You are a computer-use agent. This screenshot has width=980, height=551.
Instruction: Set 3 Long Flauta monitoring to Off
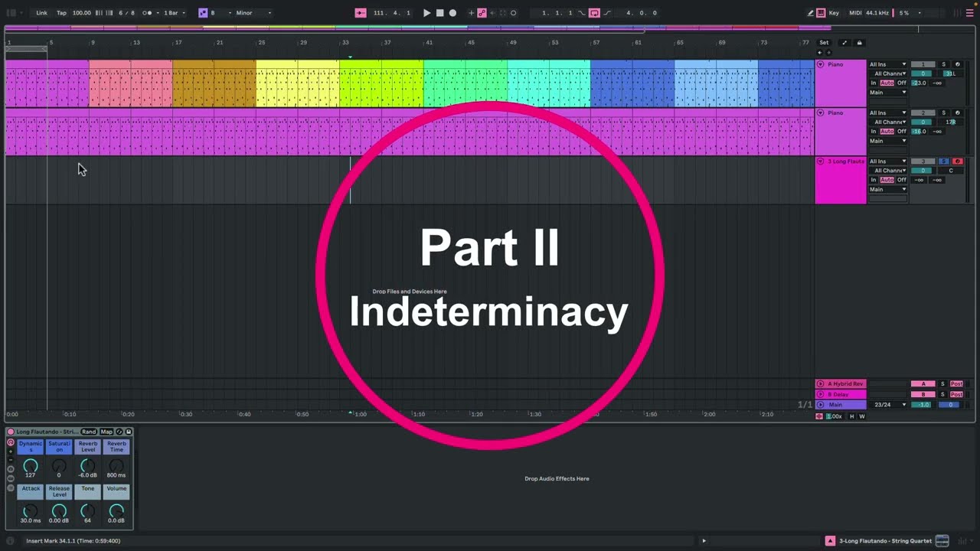pyautogui.click(x=902, y=180)
